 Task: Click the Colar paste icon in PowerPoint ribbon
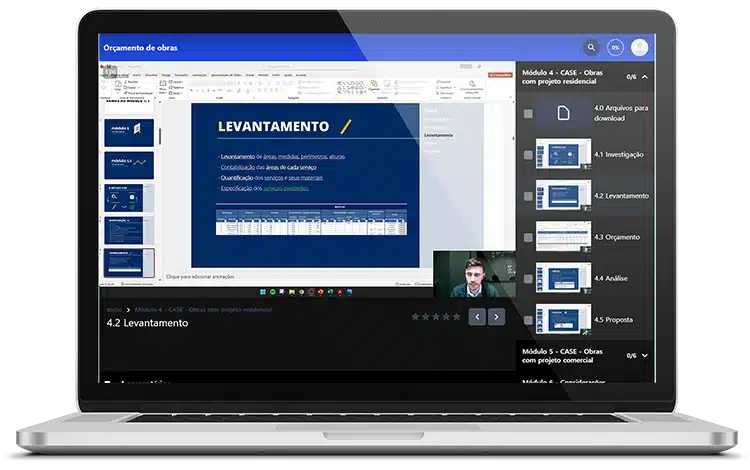coord(118,86)
